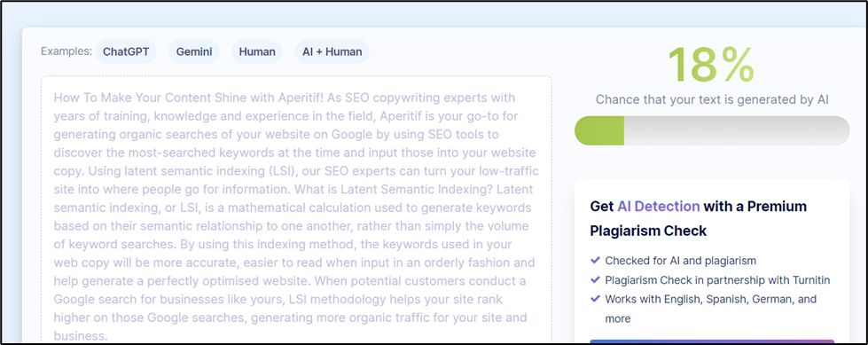Click the green AI probability progress bar

click(599, 130)
